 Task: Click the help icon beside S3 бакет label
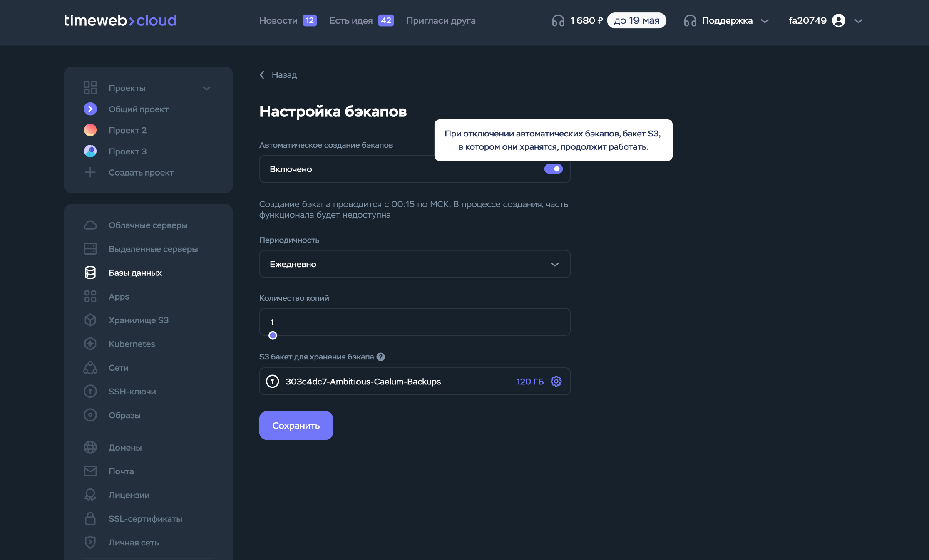[x=380, y=357]
